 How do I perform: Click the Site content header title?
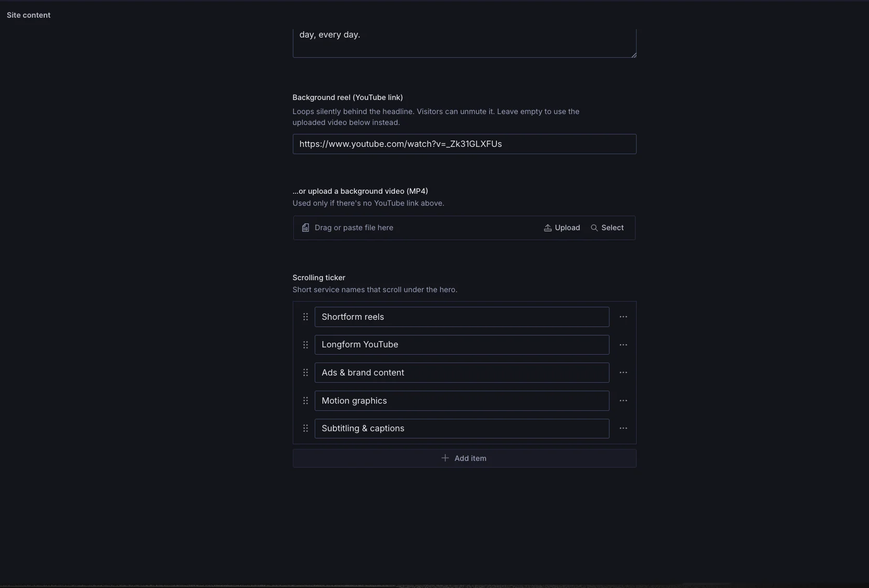click(x=29, y=15)
